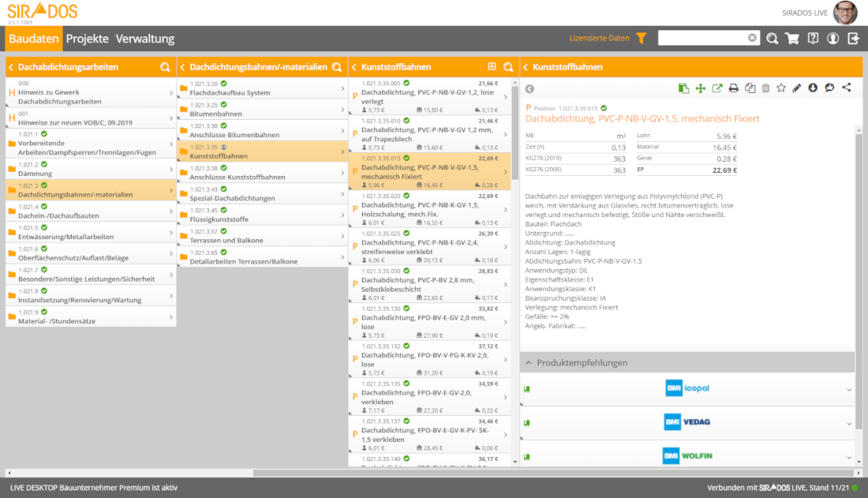Open the Projekte tab
Image resolution: width=868 pixels, height=498 pixels.
point(87,39)
